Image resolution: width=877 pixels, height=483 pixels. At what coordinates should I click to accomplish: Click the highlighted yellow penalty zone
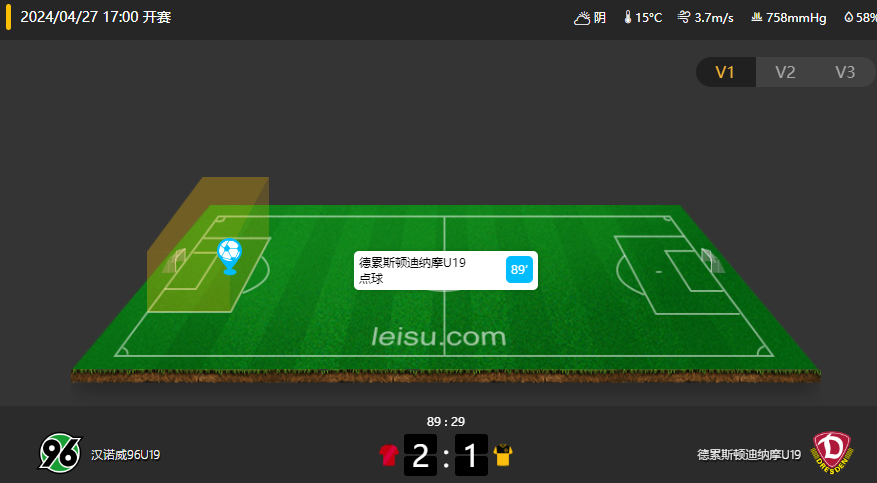[x=208, y=246]
